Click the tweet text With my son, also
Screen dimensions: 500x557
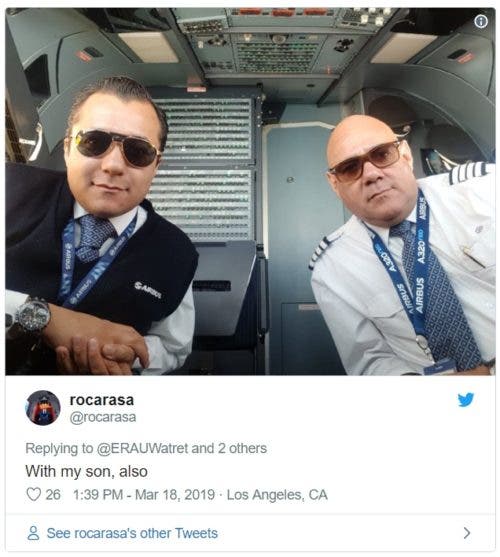click(x=86, y=471)
